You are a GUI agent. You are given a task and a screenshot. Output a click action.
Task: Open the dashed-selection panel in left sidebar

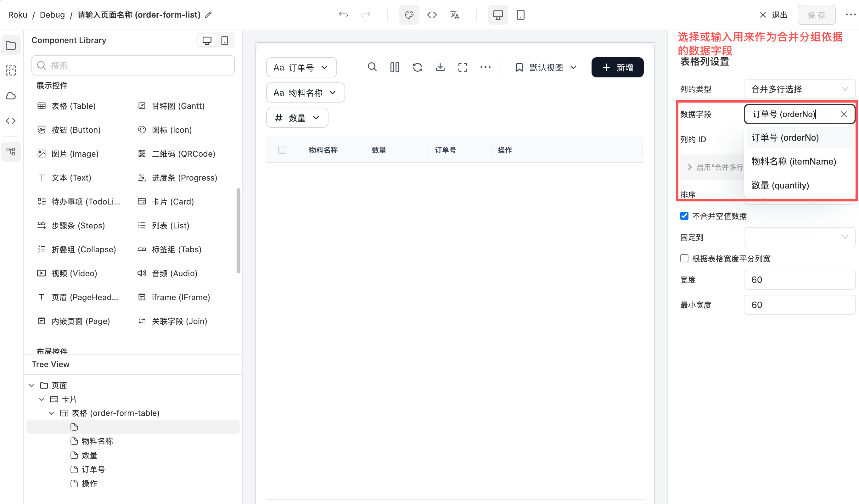coord(11,70)
